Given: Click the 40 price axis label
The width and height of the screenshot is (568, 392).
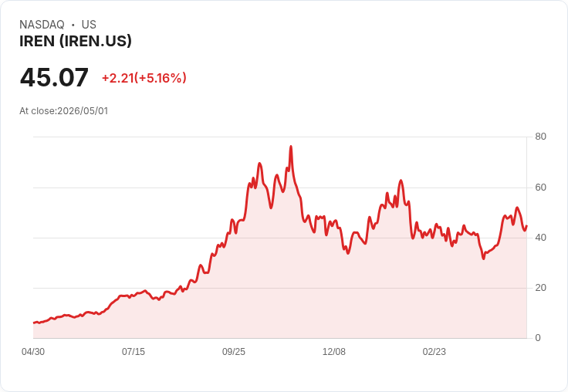Looking at the screenshot, I should pos(540,238).
